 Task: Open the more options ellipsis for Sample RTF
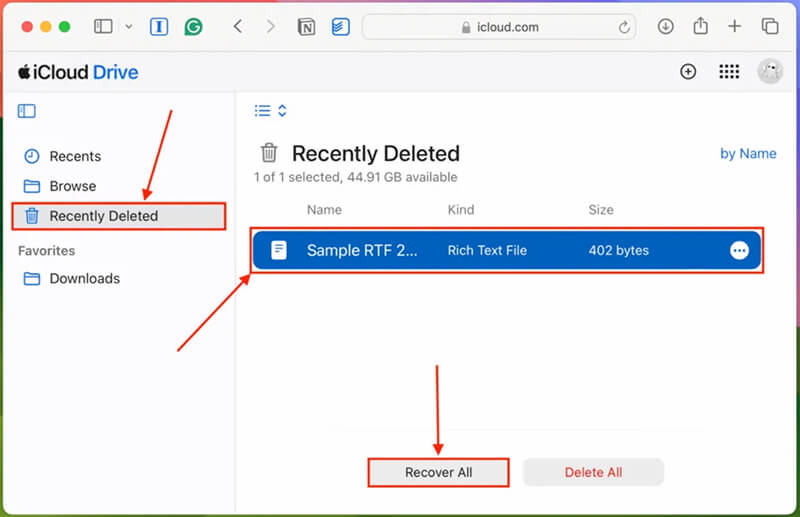pos(739,251)
